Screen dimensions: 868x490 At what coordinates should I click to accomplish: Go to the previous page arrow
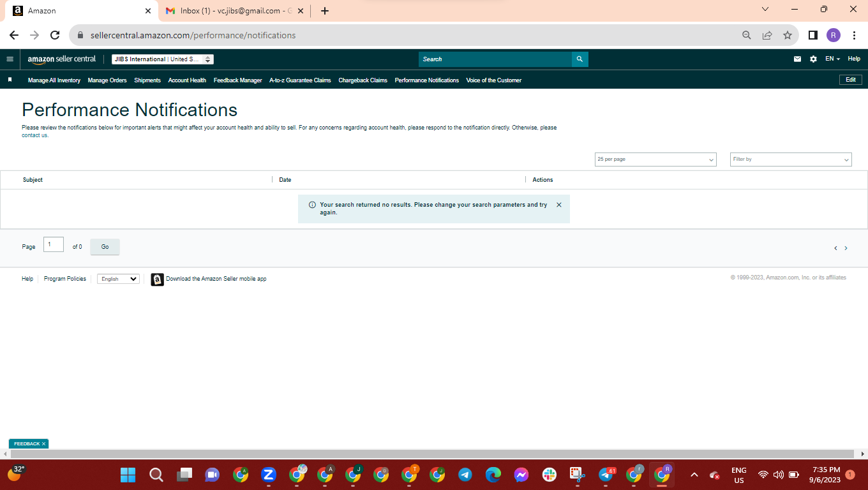point(835,248)
